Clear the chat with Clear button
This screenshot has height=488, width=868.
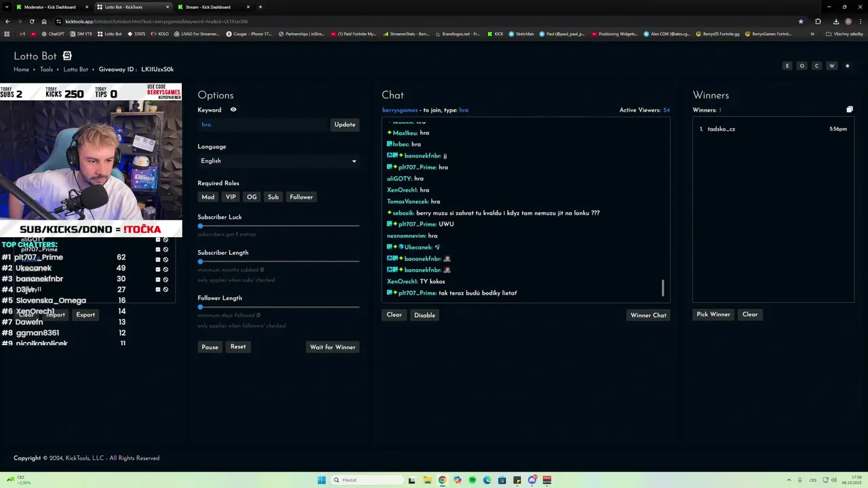394,315
